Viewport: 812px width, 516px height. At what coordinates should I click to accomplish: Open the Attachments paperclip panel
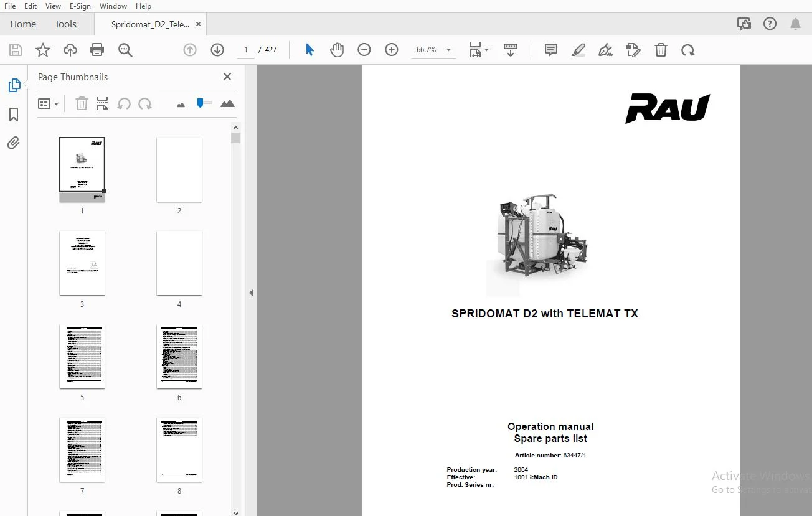tap(14, 143)
